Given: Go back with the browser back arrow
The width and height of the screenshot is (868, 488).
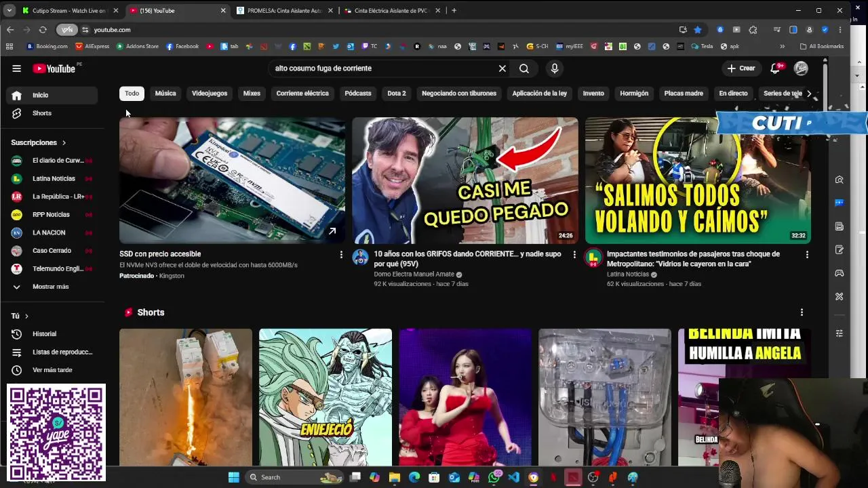Looking at the screenshot, I should click(10, 30).
